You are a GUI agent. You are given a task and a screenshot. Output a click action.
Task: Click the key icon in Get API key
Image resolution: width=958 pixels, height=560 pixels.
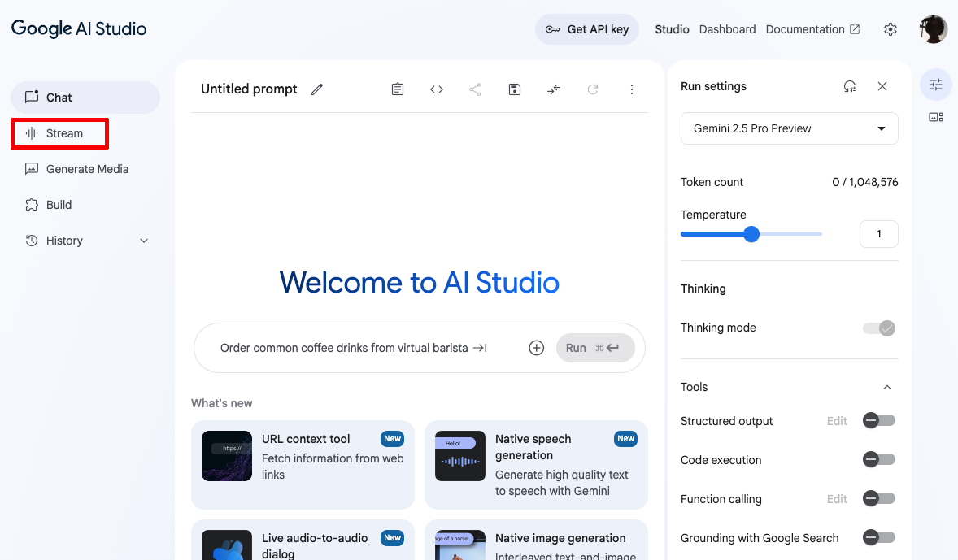click(553, 29)
